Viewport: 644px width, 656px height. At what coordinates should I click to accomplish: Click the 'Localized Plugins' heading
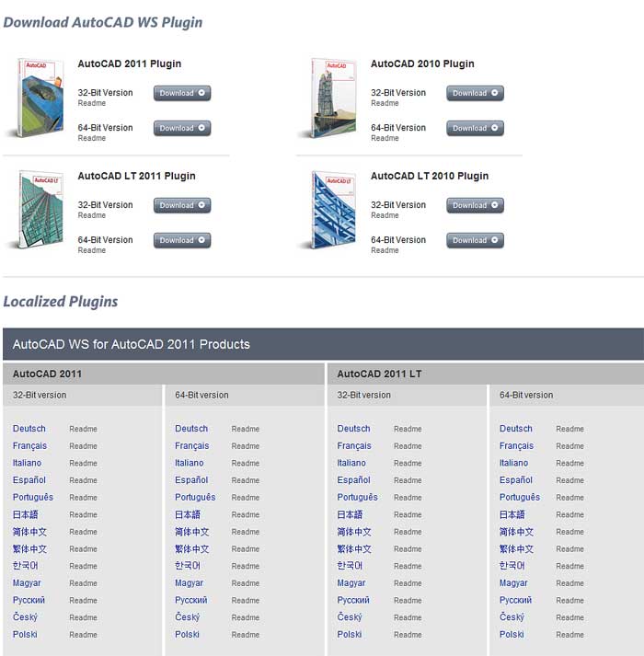pyautogui.click(x=61, y=302)
